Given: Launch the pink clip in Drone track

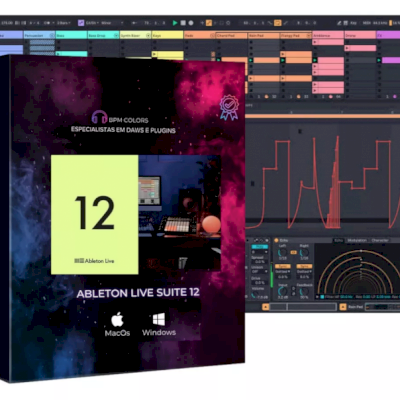Looking at the screenshot, I should coord(347,48).
